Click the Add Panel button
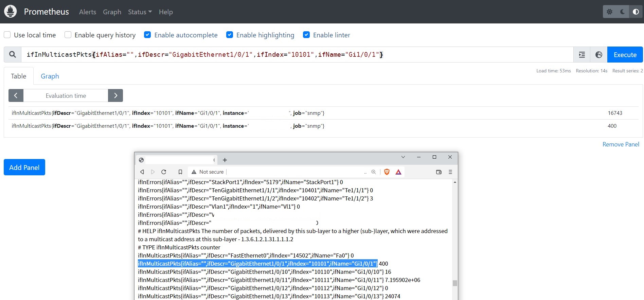644x300 pixels. pos(24,167)
